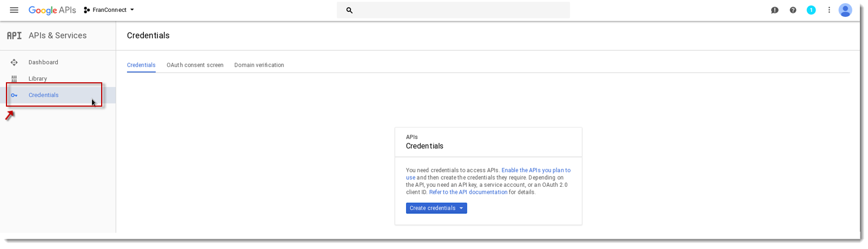Click the Google APIs logo
This screenshot has width=868, height=249.
(x=52, y=10)
